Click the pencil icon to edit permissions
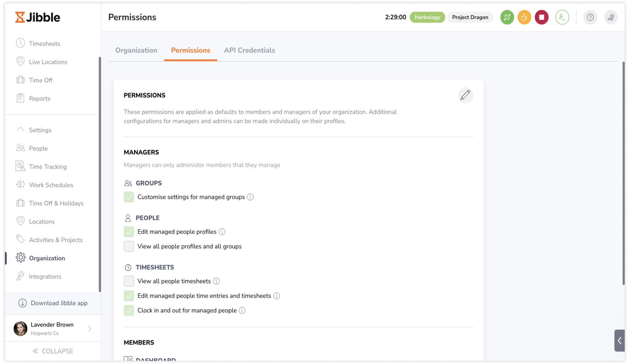The height and width of the screenshot is (364, 628). coord(465,95)
